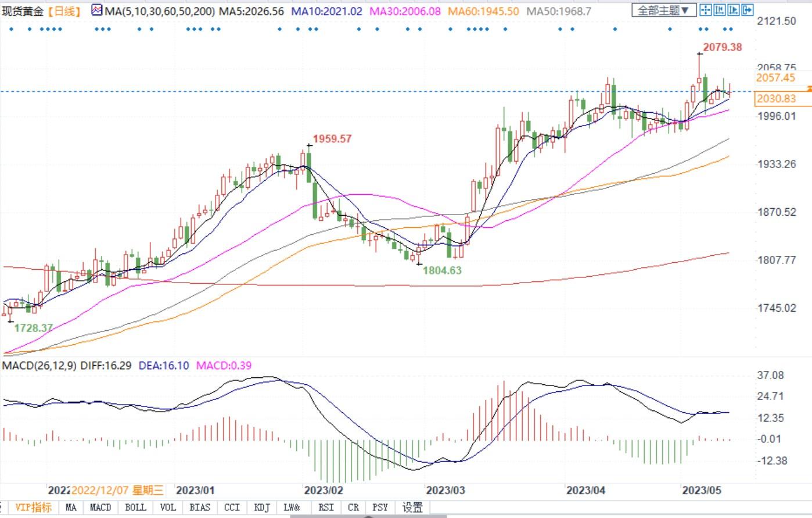Click the MACD(26,12,9) parameters label
This screenshot has width=812, height=518.
39,366
